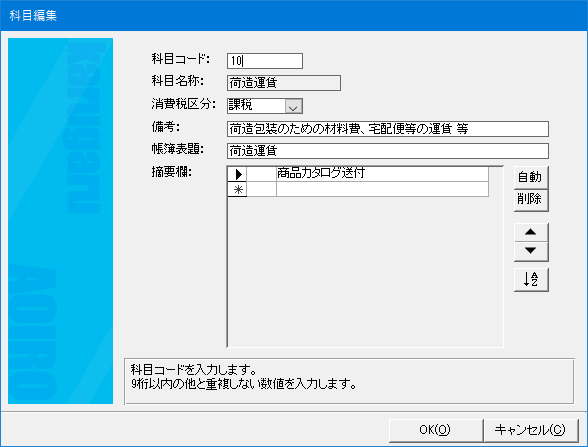
Task: Sort summary entries with the A-Z icon
Action: [x=531, y=279]
